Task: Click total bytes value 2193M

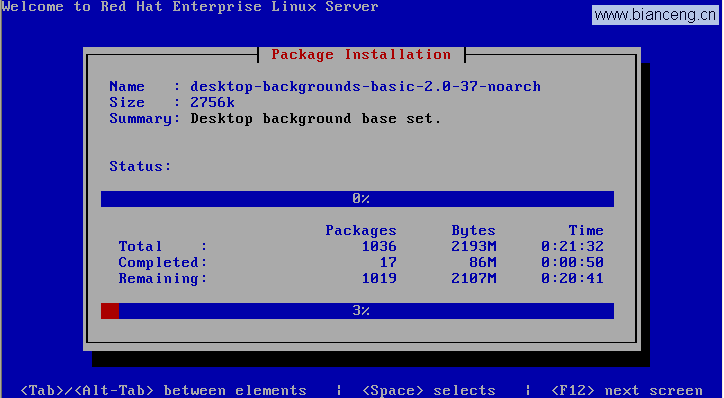Action: coord(473,247)
